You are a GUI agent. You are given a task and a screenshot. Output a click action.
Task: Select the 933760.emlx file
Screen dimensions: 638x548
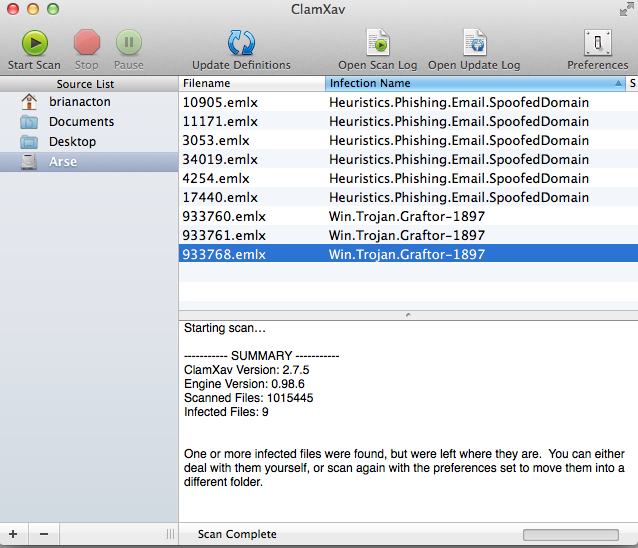[224, 216]
